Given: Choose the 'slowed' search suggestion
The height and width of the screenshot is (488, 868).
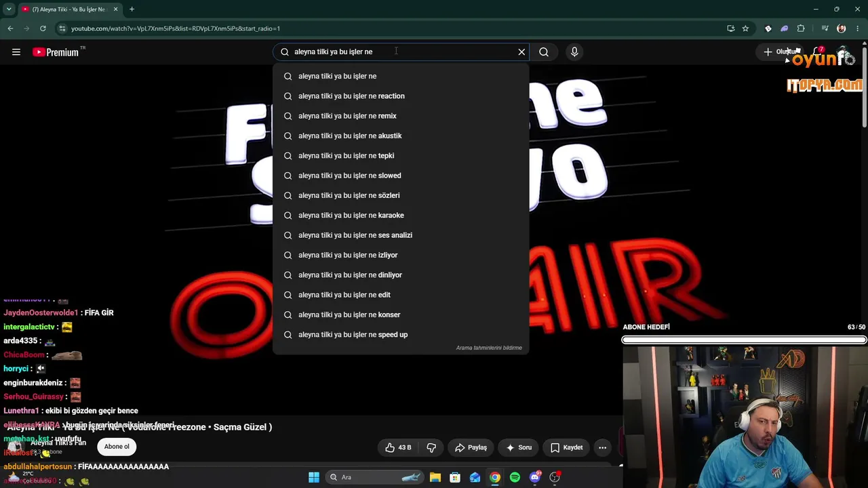Looking at the screenshot, I should pos(401,176).
